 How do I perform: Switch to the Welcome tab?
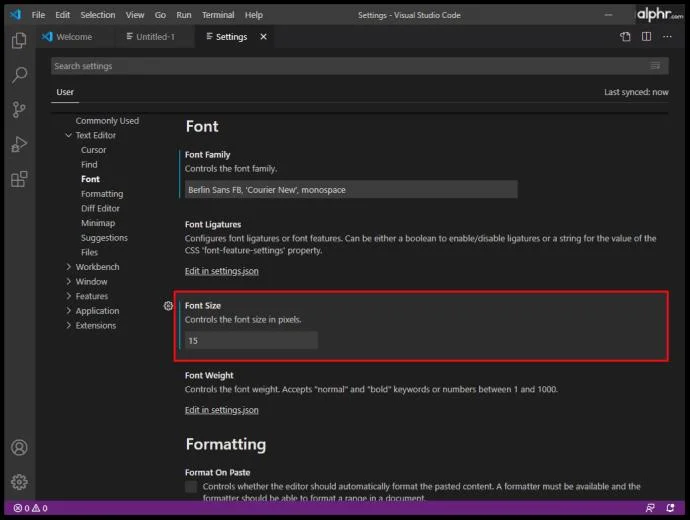click(75, 37)
